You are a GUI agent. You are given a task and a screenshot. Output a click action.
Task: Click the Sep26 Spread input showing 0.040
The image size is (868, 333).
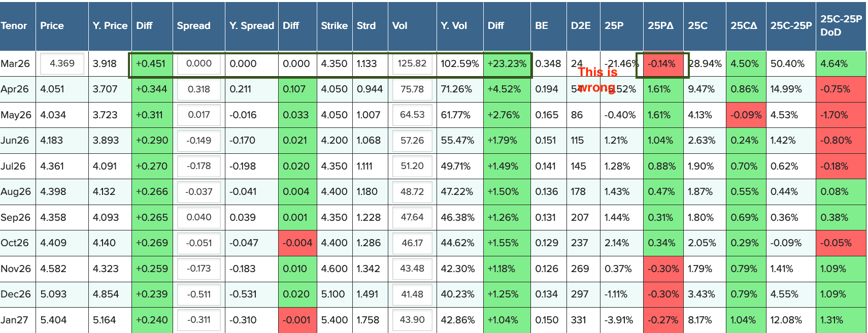198,217
